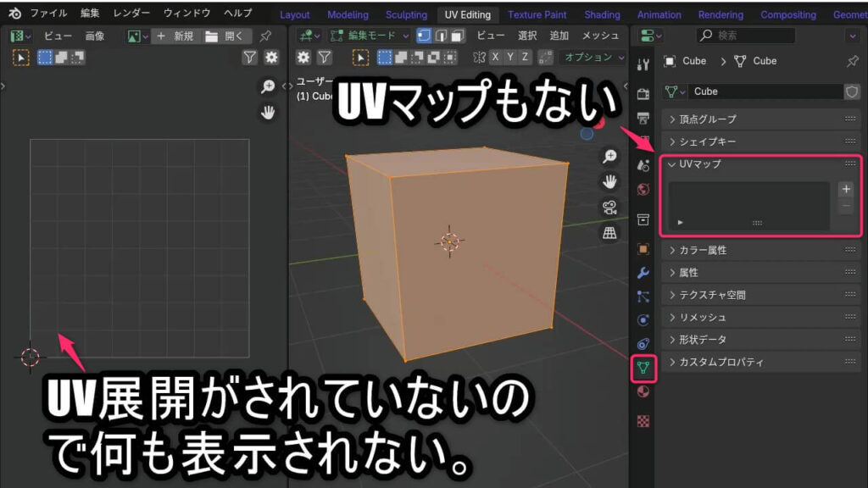Enable face select mode
This screenshot has width=868, height=488.
pyautogui.click(x=457, y=36)
